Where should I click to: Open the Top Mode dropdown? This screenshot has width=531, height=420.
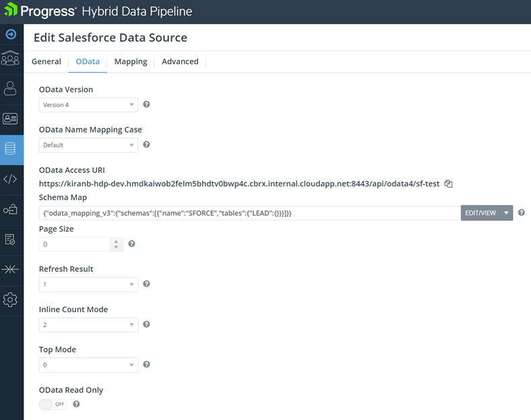pyautogui.click(x=88, y=365)
